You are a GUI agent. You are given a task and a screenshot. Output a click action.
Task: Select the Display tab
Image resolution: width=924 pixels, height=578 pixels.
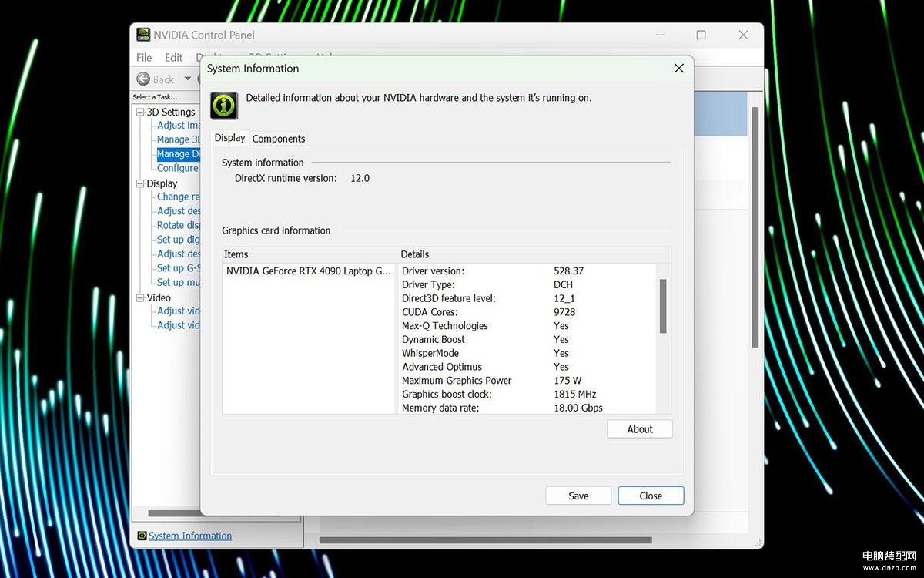click(x=229, y=138)
